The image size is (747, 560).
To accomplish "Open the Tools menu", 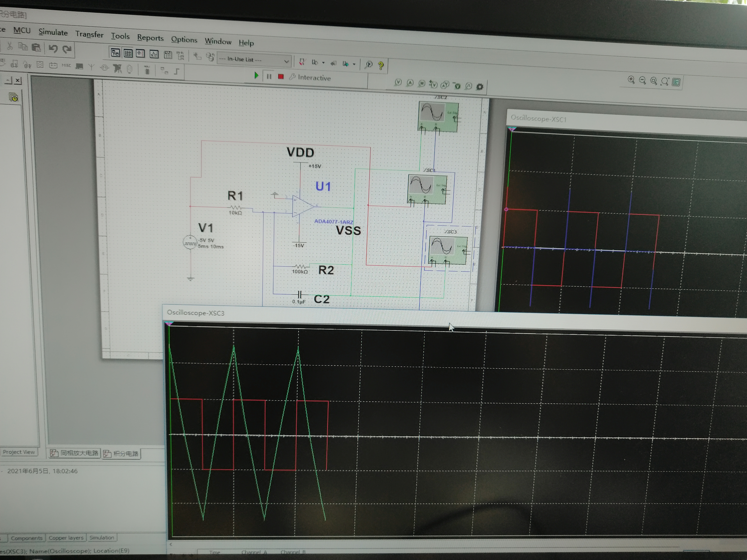I will point(120,36).
